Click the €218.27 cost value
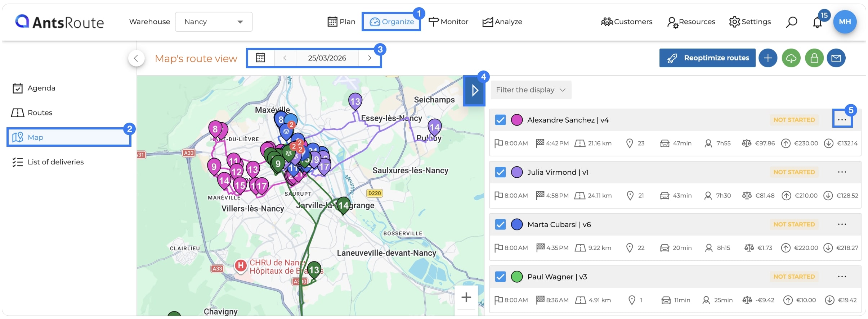The width and height of the screenshot is (868, 319). [847, 248]
